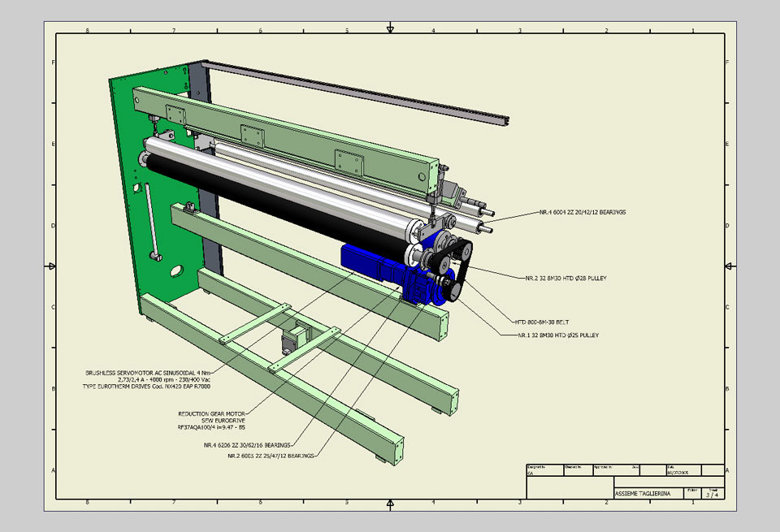Click the 'Designed by' cell in the title block

pyautogui.click(x=545, y=470)
